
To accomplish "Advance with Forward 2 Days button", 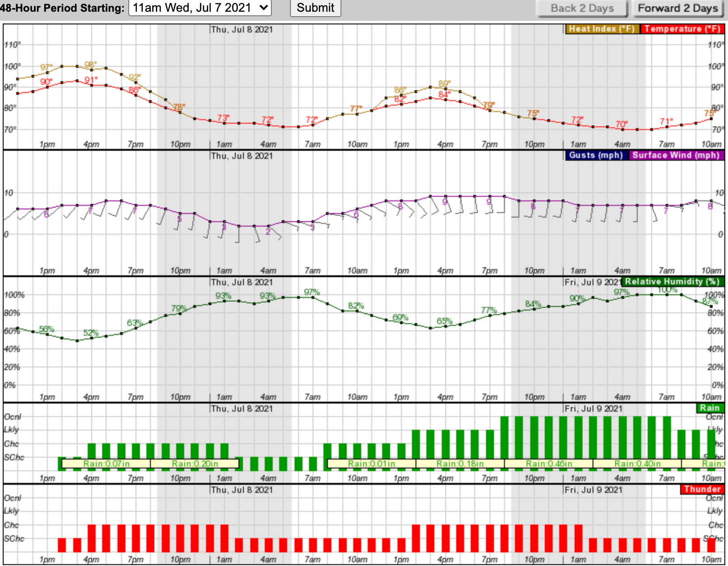I will tap(677, 8).
